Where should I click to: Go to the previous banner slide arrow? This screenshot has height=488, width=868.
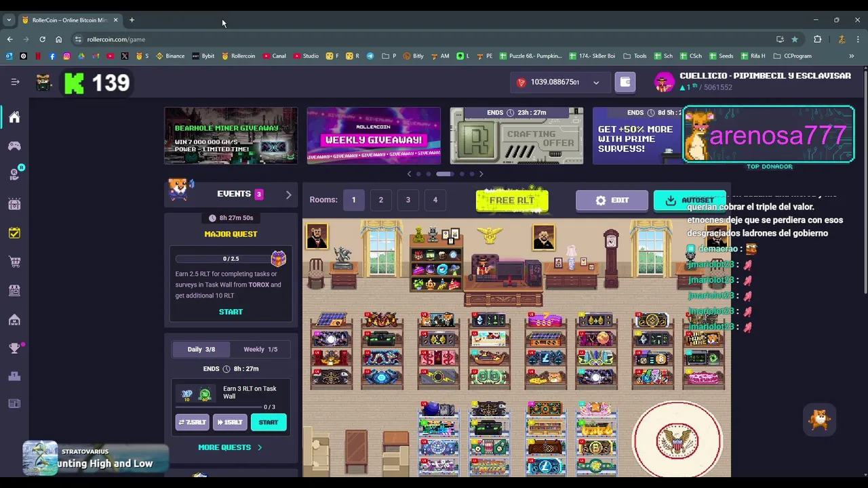pyautogui.click(x=409, y=174)
